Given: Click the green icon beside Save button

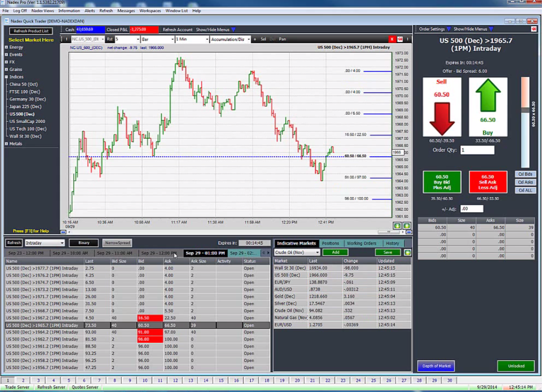Looking at the screenshot, I should tap(407, 252).
